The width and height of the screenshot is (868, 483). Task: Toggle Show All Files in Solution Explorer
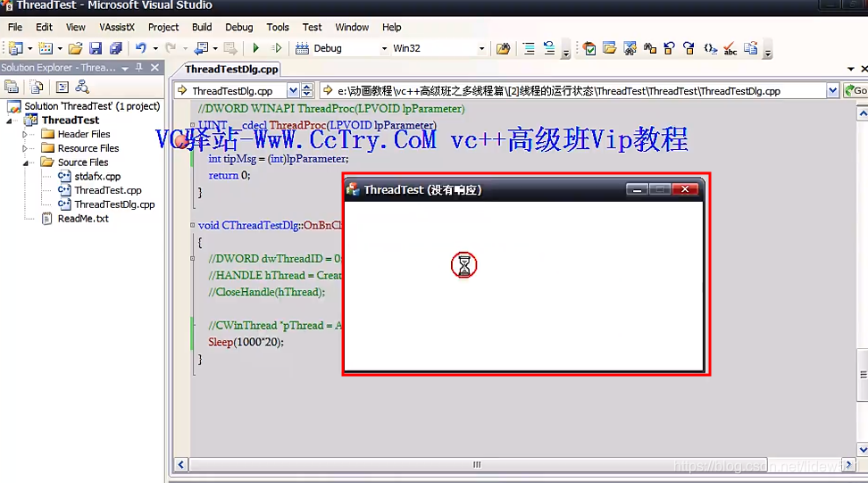point(37,87)
